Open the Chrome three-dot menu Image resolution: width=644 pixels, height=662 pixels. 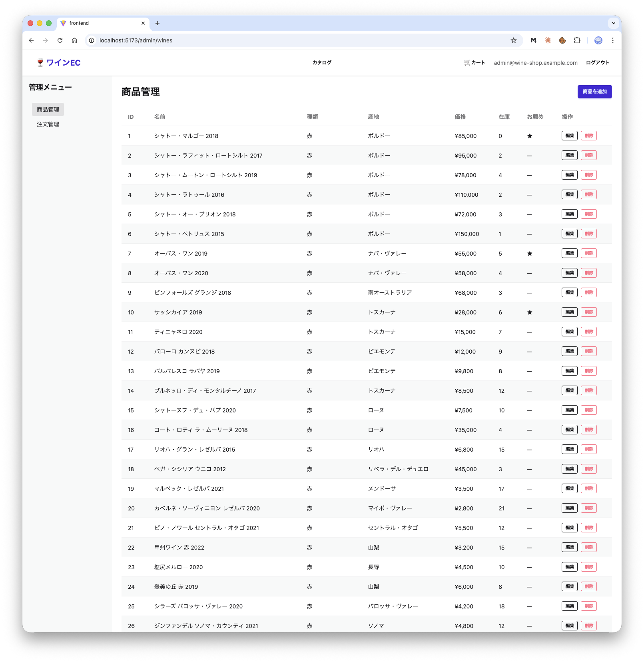point(612,40)
